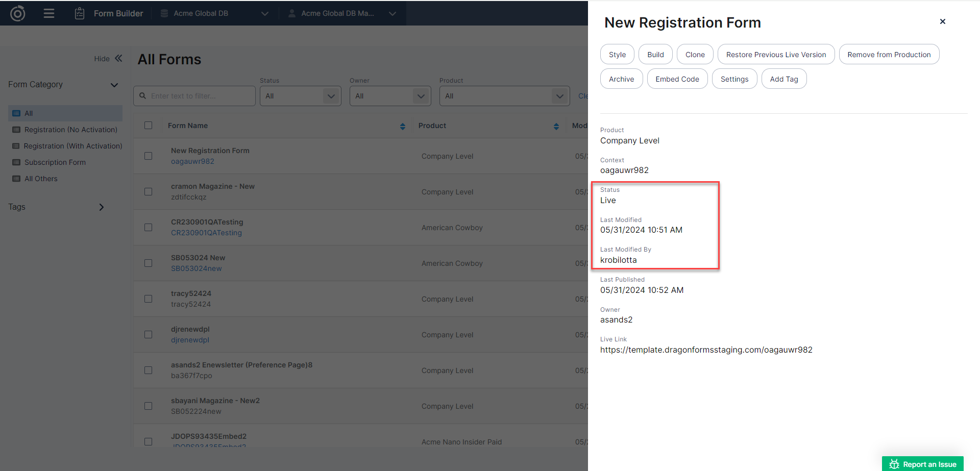This screenshot has width=980, height=471.
Task: Tick the New Registration Form row checkbox
Action: (149, 156)
